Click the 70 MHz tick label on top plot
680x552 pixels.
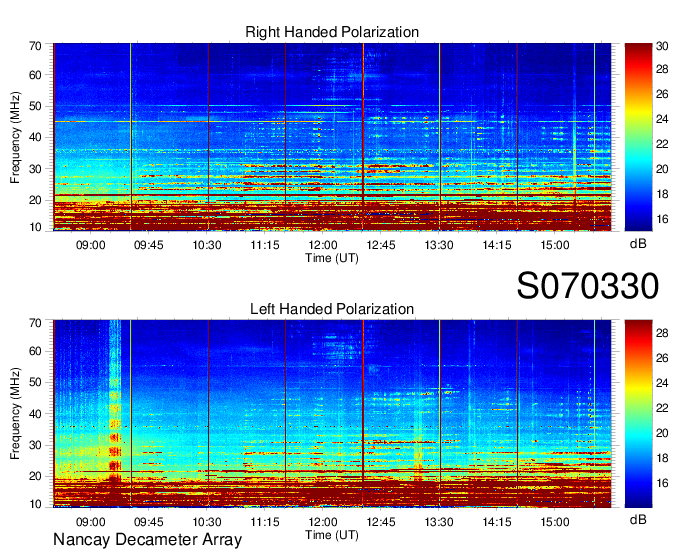(x=35, y=46)
